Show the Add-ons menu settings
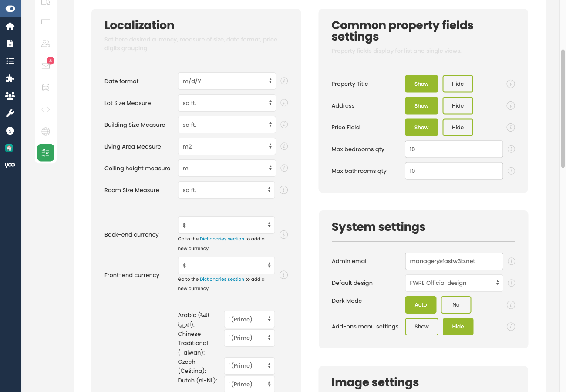Screen dimensions: 566x392 [x=421, y=326]
